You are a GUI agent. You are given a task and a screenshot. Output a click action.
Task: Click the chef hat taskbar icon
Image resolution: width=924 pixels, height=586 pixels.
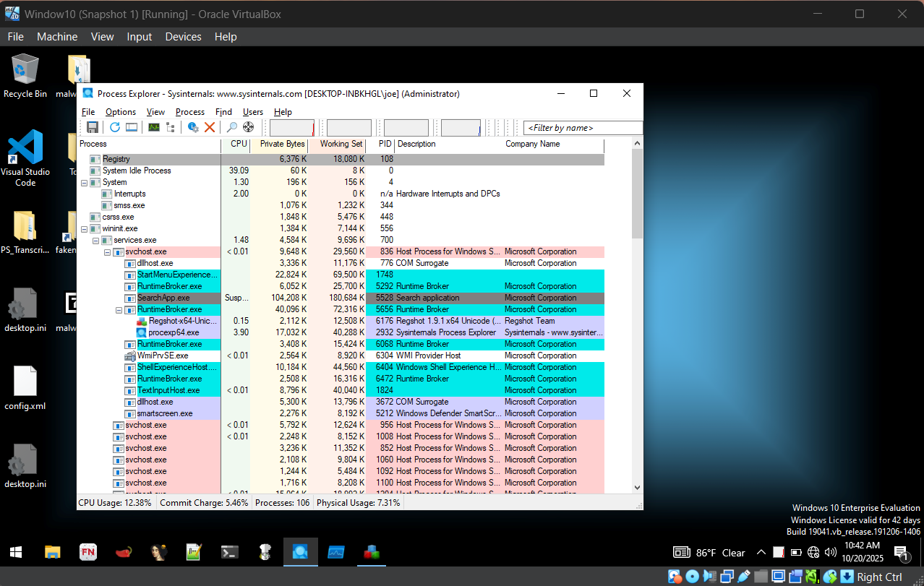pyautogui.click(x=265, y=552)
